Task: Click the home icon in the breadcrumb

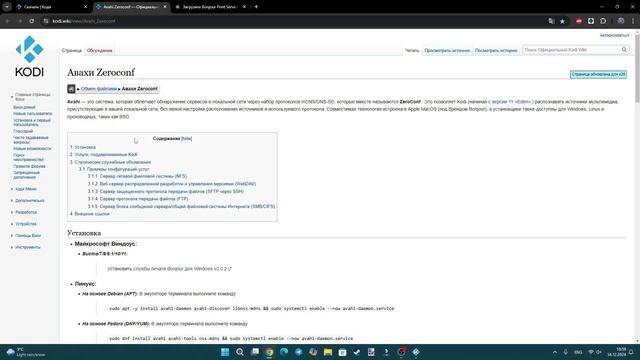Action: 71,89
